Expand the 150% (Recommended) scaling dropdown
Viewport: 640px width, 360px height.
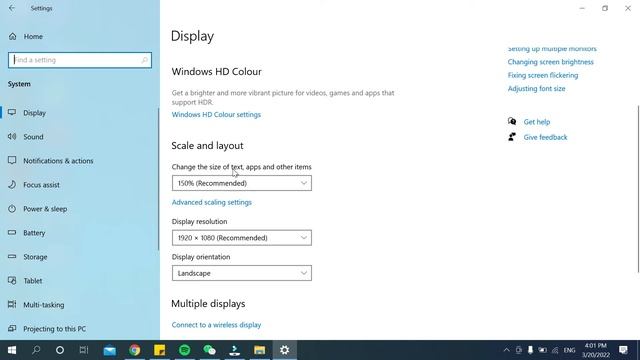(x=242, y=183)
